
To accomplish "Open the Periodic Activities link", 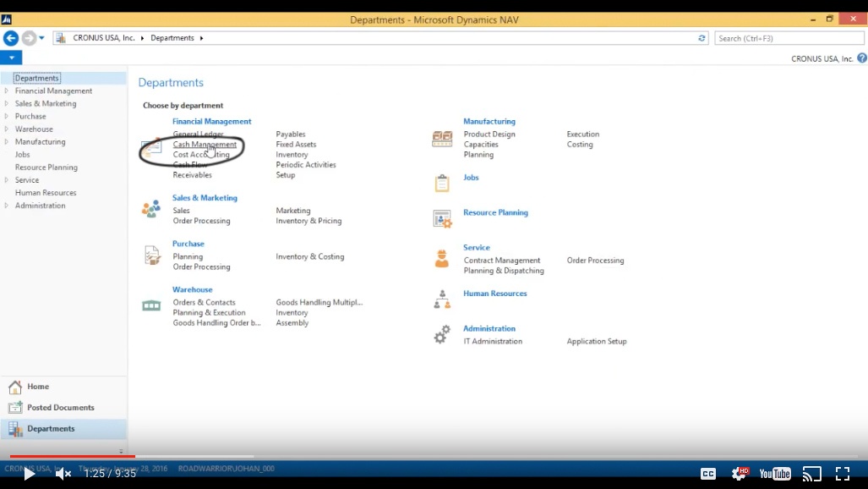I will [306, 165].
